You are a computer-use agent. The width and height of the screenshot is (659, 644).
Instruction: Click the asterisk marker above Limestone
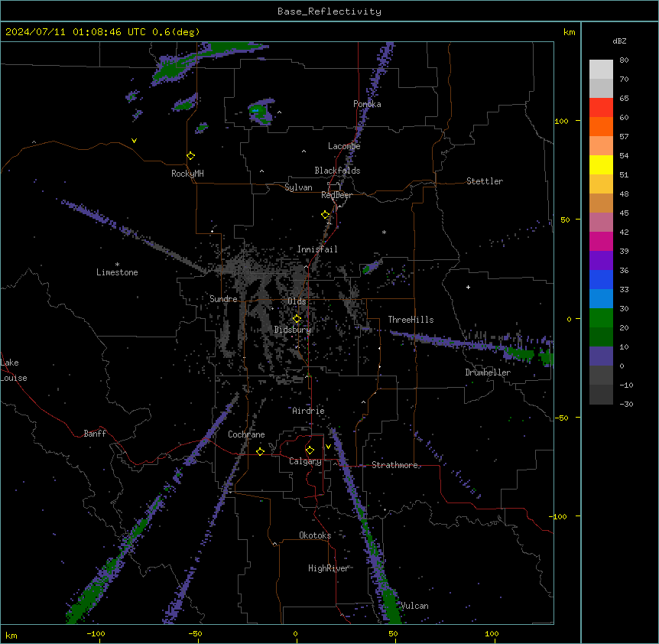117,265
